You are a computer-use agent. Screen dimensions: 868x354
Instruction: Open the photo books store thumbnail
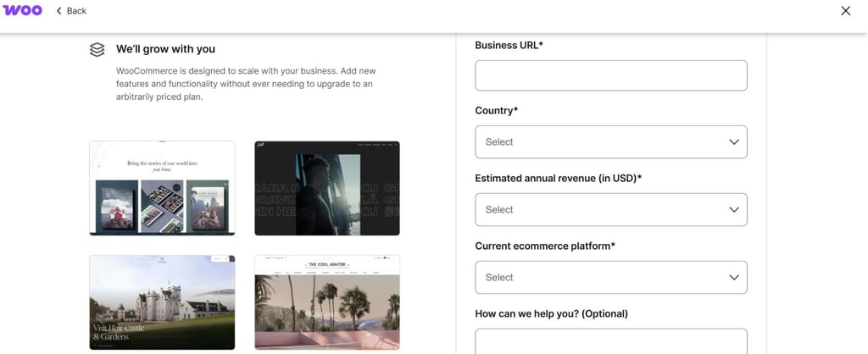[162, 188]
